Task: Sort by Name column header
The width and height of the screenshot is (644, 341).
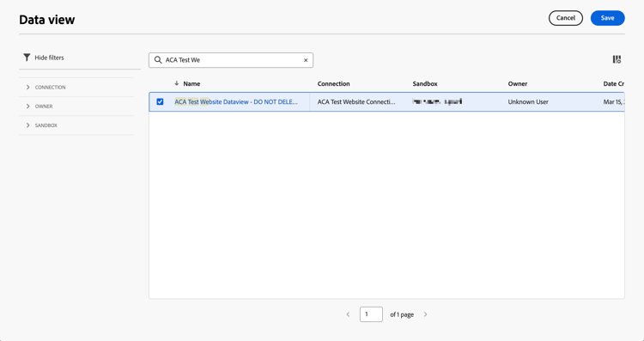Action: coord(191,83)
